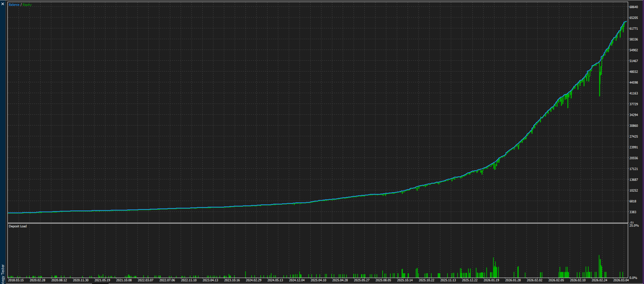
Task: Click the 2025.12.22 date on the time axis
Action: pos(470,280)
